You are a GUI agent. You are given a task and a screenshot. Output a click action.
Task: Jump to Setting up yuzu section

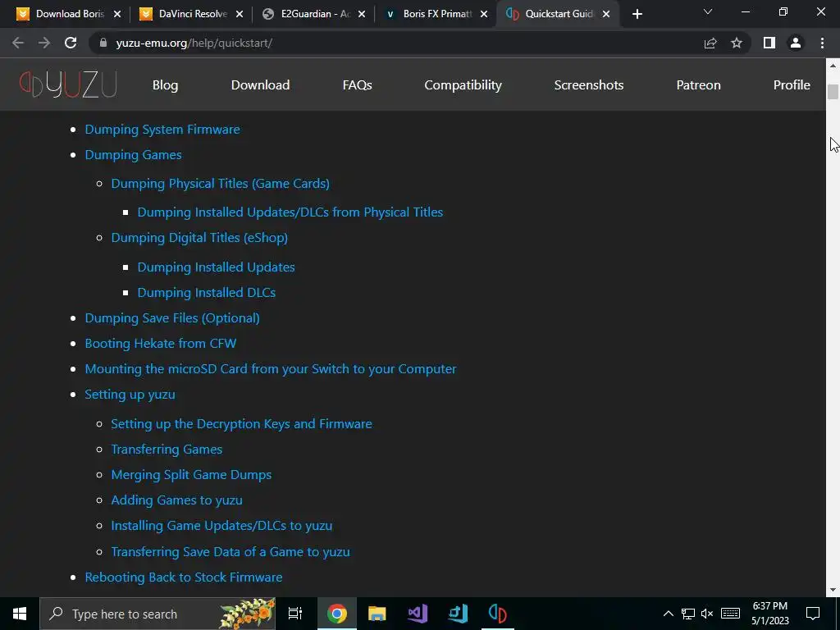coord(130,395)
